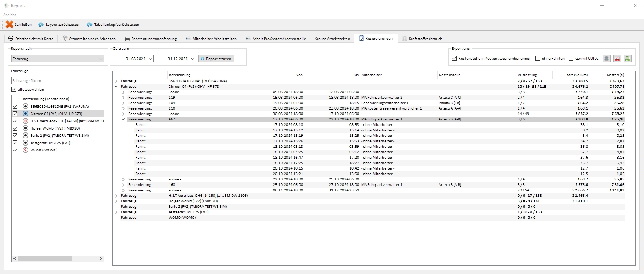Screen dimensions: 644x274
Task: Open the start date 01.08.2024 picker
Action: (150, 59)
